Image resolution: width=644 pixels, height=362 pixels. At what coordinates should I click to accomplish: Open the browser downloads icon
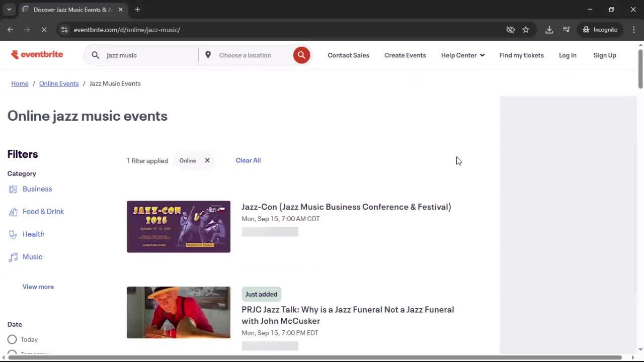[549, 30]
